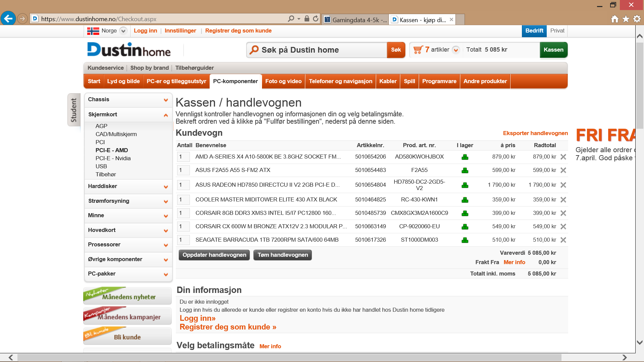
Task: Click stock status icon for AMD A-Series row
Action: pyautogui.click(x=465, y=157)
